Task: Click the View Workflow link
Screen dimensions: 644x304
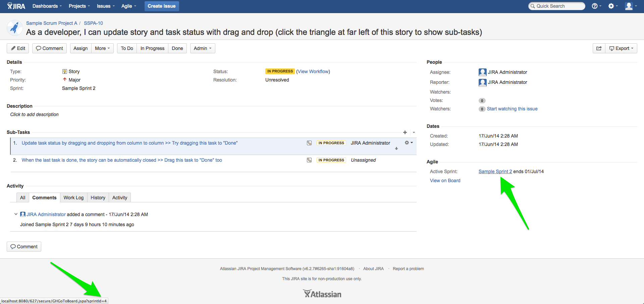Action: pyautogui.click(x=313, y=71)
